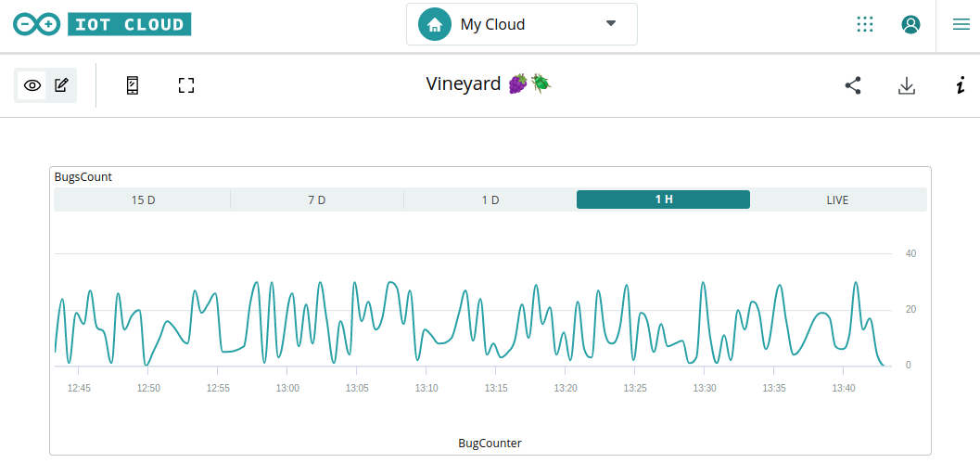This screenshot has width=980, height=476.
Task: Download dashboard historical data
Action: coord(907,85)
